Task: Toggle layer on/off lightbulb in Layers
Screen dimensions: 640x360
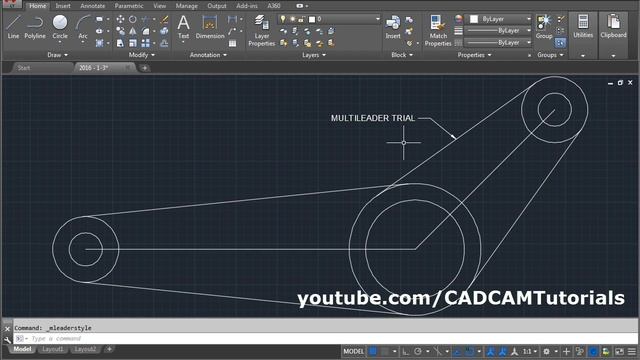Action: (282, 19)
